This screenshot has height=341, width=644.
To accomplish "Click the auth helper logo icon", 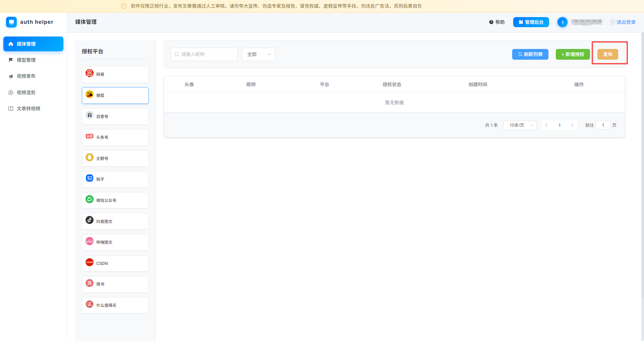I will tap(11, 22).
